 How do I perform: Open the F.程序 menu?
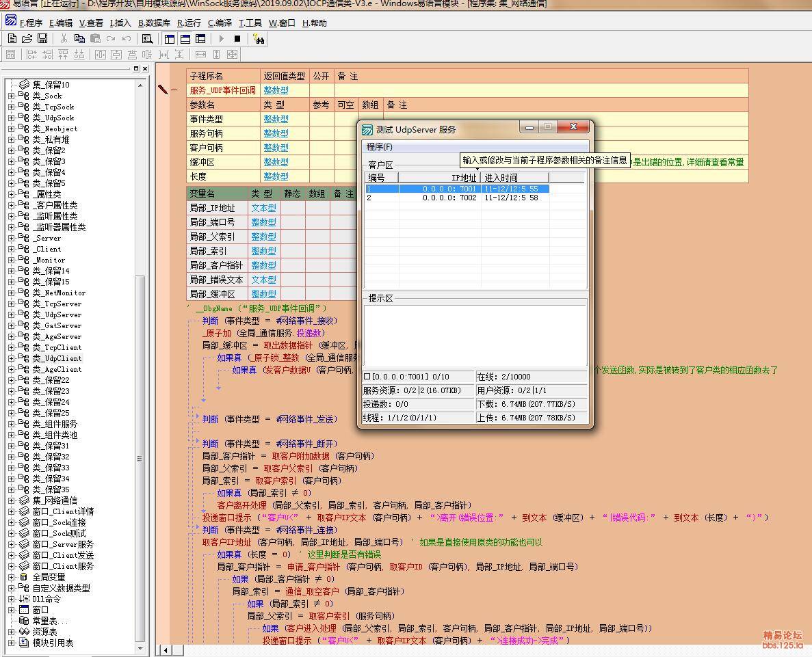point(31,23)
